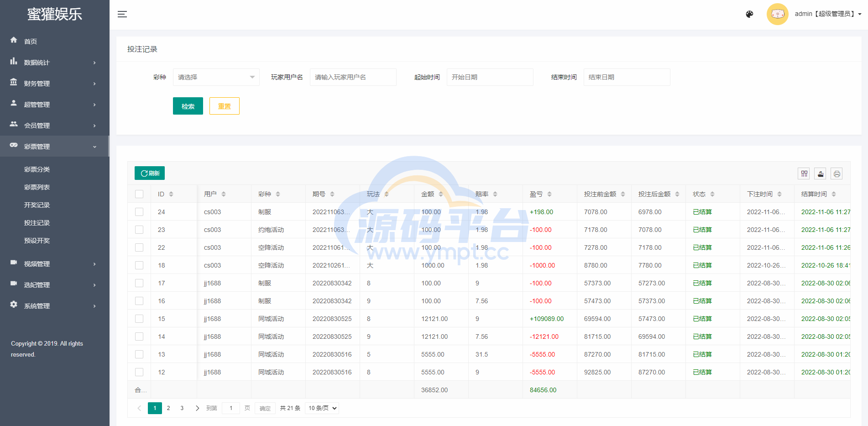Check the checkbox for row ID 24

pos(139,212)
